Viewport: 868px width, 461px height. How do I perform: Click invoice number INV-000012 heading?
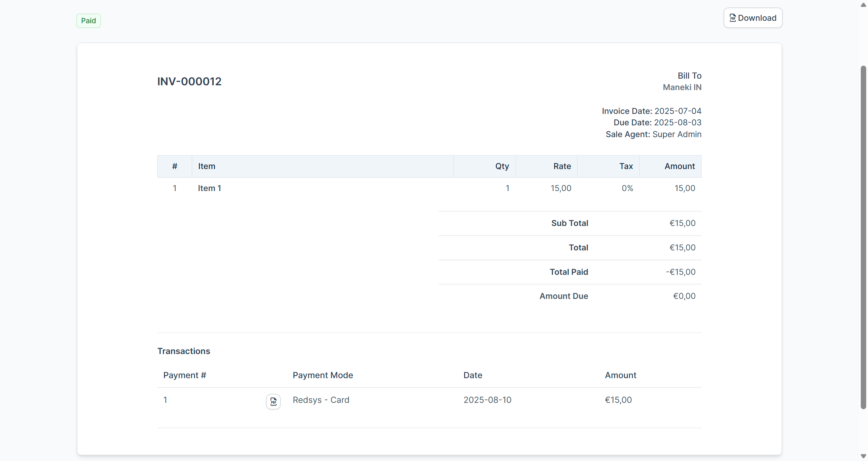pos(189,82)
